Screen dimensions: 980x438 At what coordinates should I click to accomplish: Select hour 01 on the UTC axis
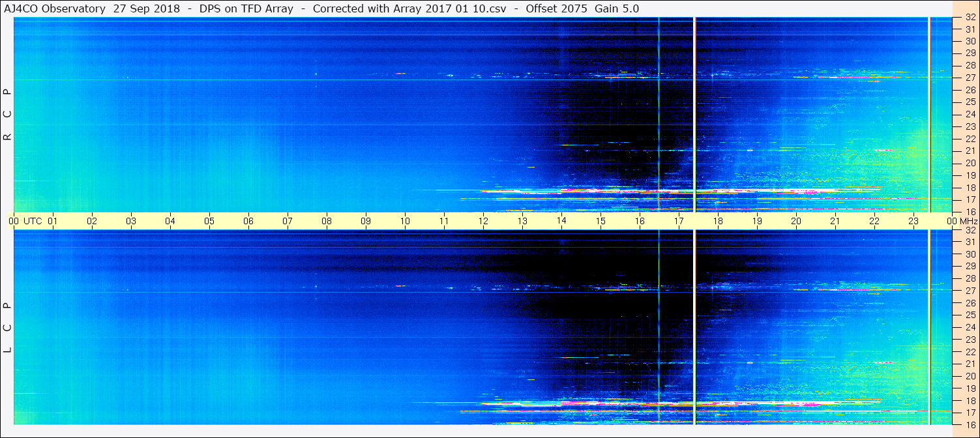point(52,221)
